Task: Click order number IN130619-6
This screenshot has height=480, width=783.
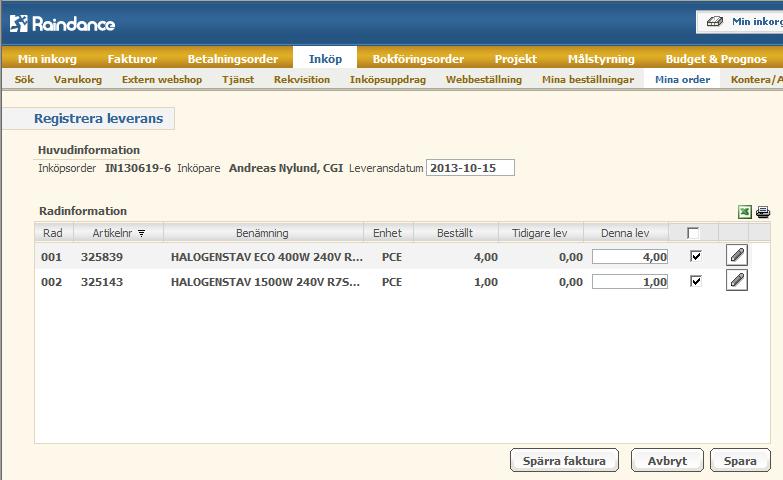Action: point(138,168)
